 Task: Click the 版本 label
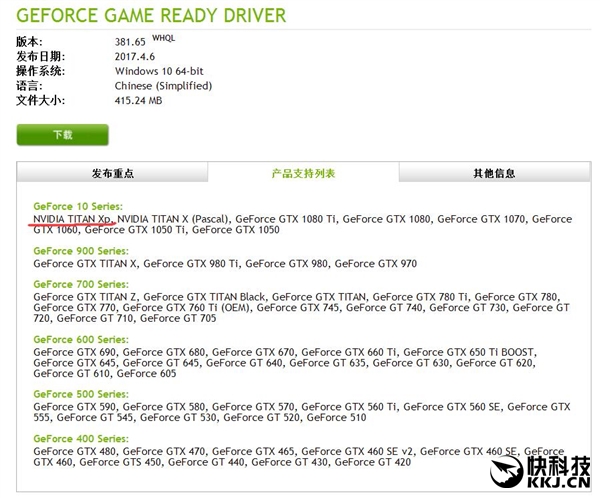pos(29,42)
